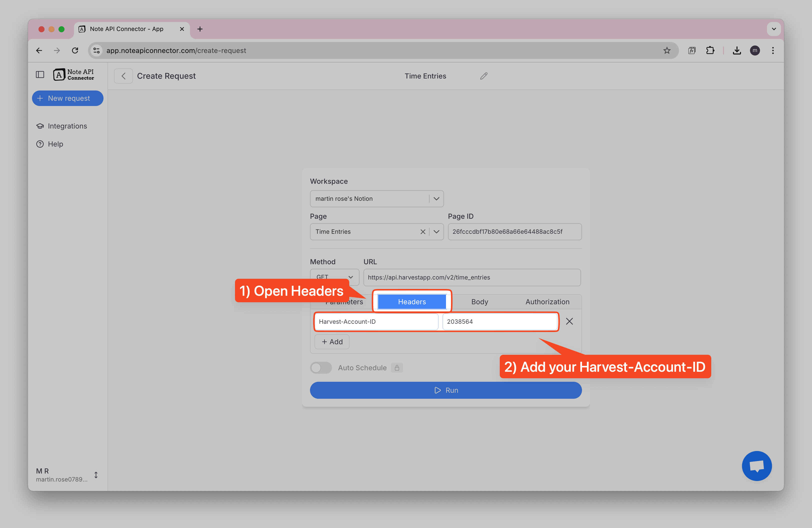Edit the Time Entries title with the pencil icon
Viewport: 812px width, 528px height.
pos(484,76)
